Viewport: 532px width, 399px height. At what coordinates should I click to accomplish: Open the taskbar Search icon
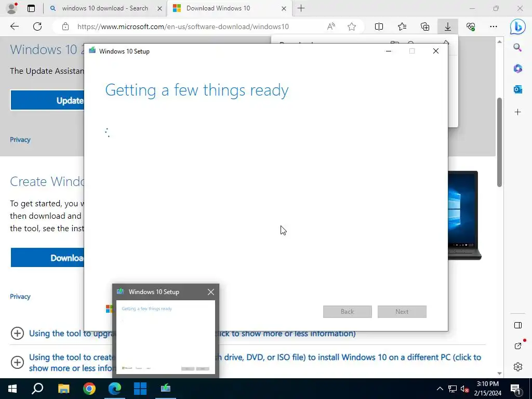pyautogui.click(x=37, y=389)
